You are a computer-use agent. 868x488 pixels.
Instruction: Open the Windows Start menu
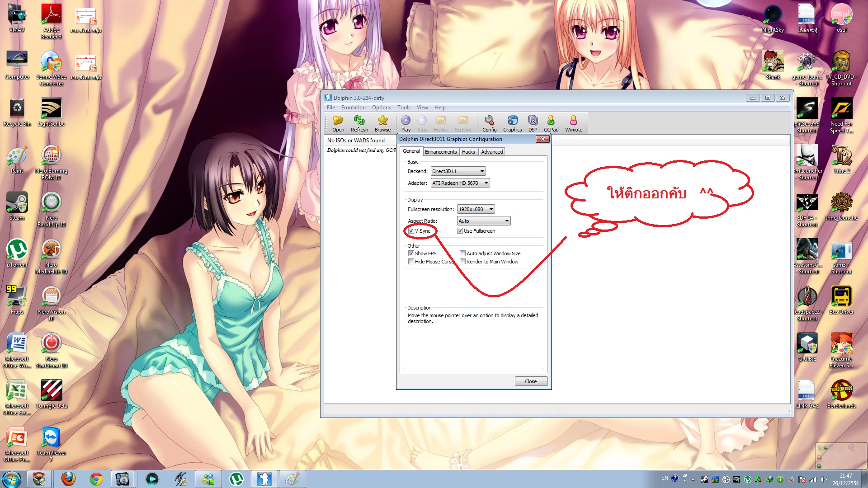tap(12, 479)
